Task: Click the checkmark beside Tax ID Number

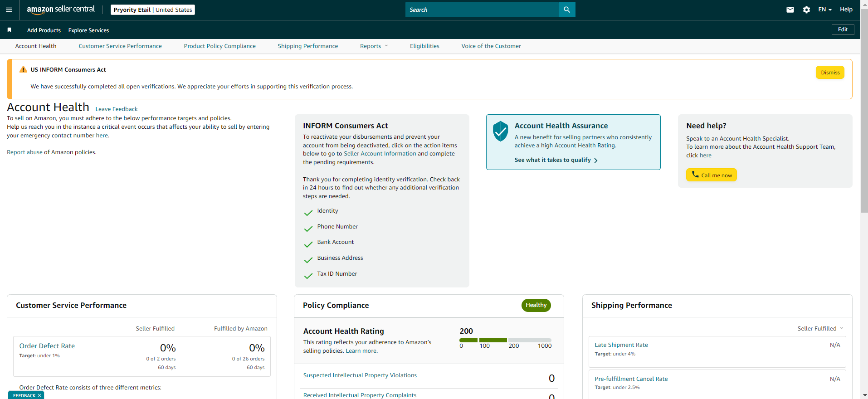Action: pos(308,276)
